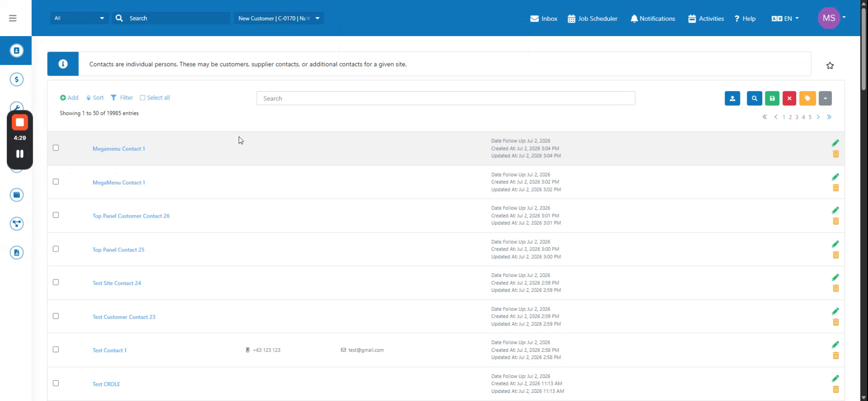Open the Contacts sidebar icon

coord(16,51)
